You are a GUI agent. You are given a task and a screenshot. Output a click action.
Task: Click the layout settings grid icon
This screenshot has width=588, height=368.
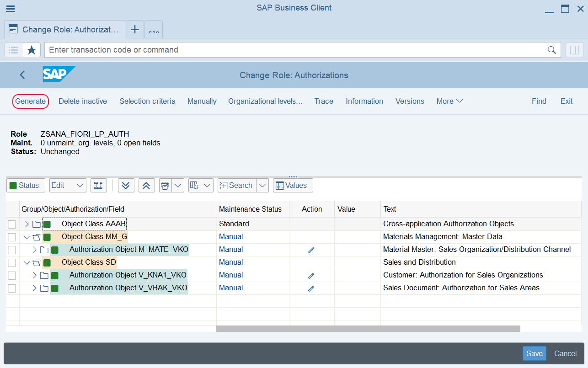[x=194, y=185]
